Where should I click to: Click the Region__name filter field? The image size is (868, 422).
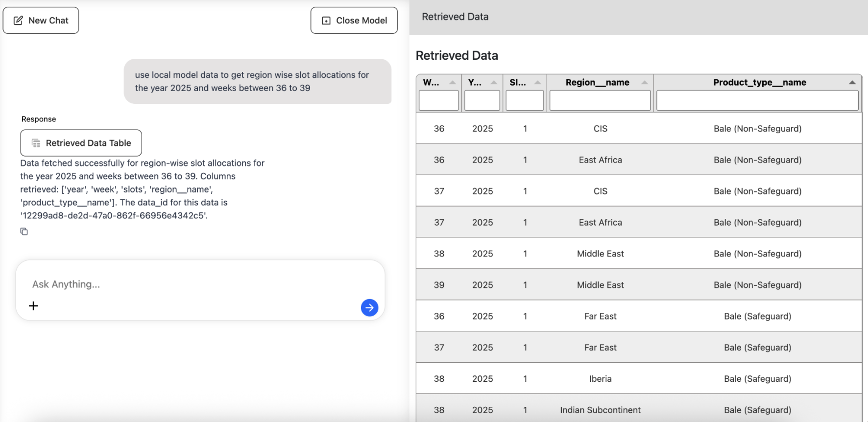click(x=600, y=101)
